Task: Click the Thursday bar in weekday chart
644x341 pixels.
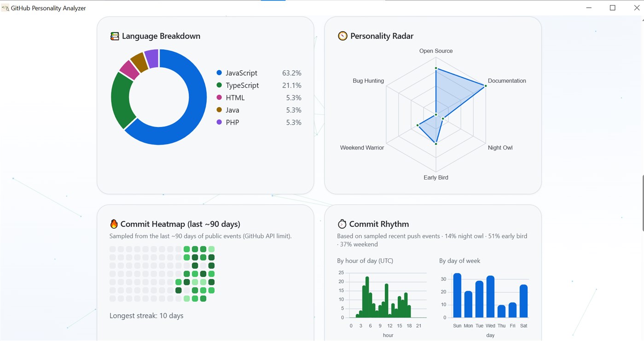Action: (x=501, y=312)
